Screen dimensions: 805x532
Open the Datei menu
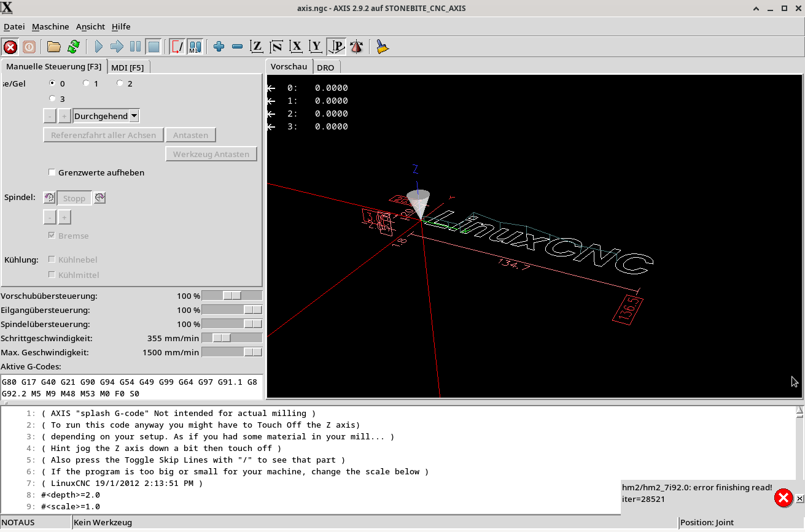pyautogui.click(x=14, y=26)
